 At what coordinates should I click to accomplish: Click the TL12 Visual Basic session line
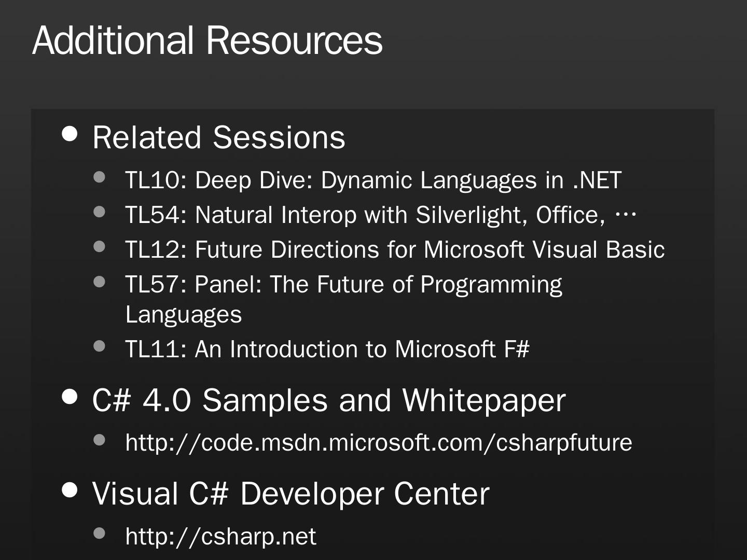click(x=395, y=249)
